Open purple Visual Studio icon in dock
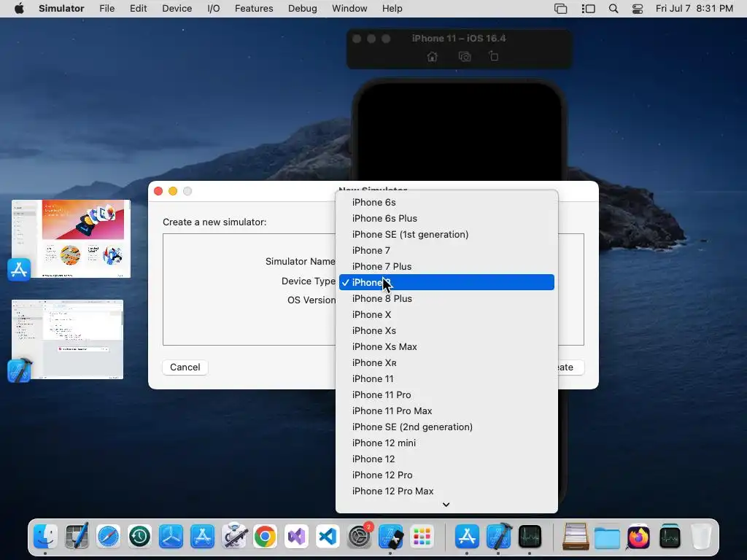This screenshot has height=560, width=747. point(296,537)
